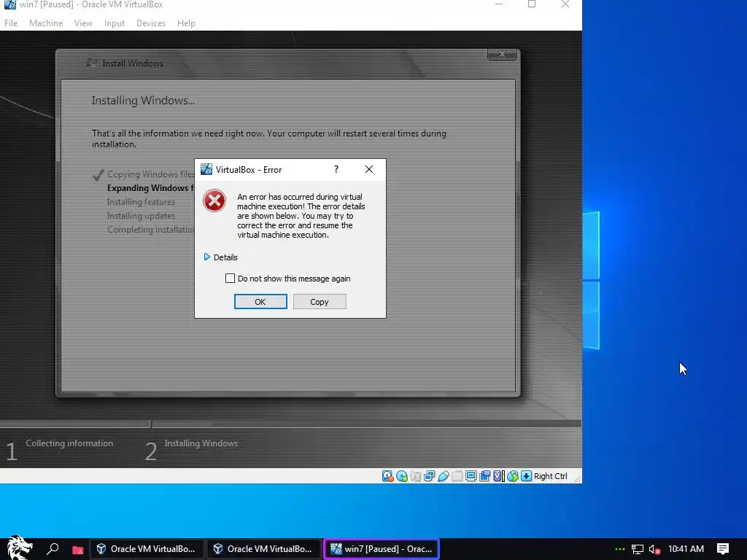Screen dimensions: 747x560
Task: Open the File menu
Action: click(x=11, y=23)
